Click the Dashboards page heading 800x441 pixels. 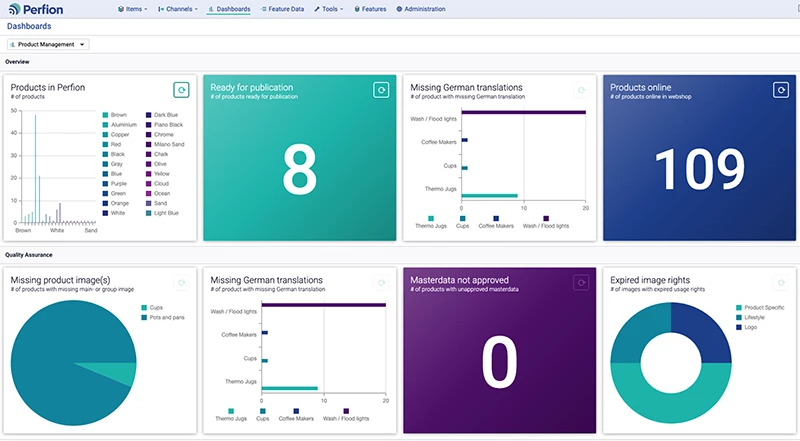(x=29, y=26)
